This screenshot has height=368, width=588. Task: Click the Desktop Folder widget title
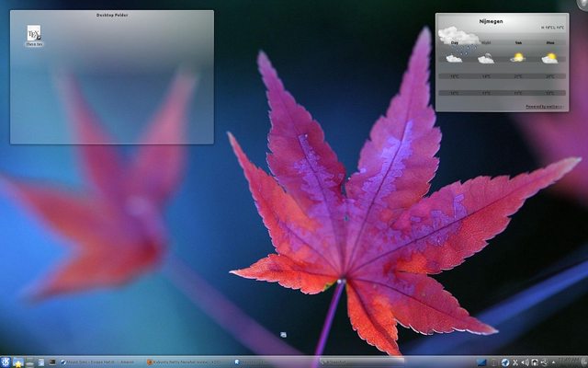click(112, 15)
